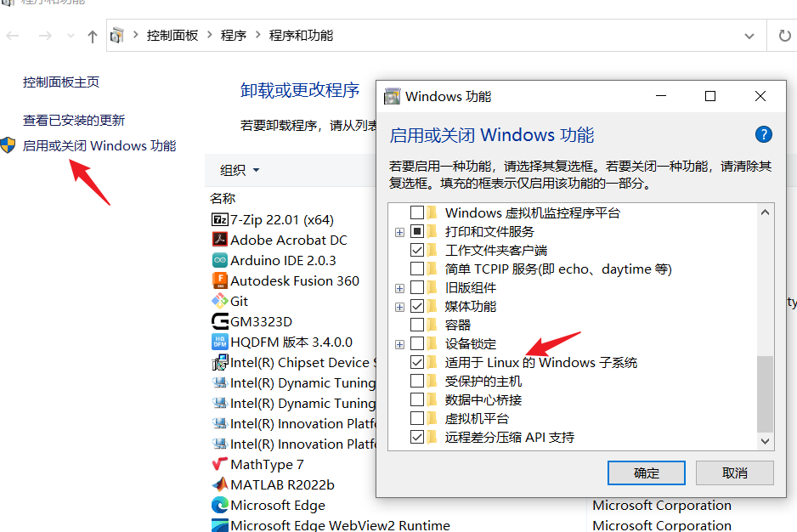797x532 pixels.
Task: Click the Adobe Acrobat DC icon
Action: [219, 240]
